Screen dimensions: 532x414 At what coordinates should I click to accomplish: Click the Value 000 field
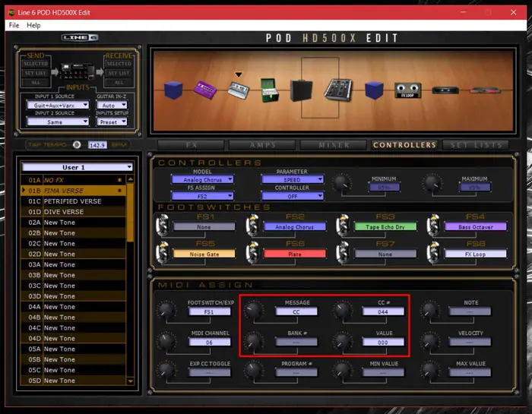point(383,342)
